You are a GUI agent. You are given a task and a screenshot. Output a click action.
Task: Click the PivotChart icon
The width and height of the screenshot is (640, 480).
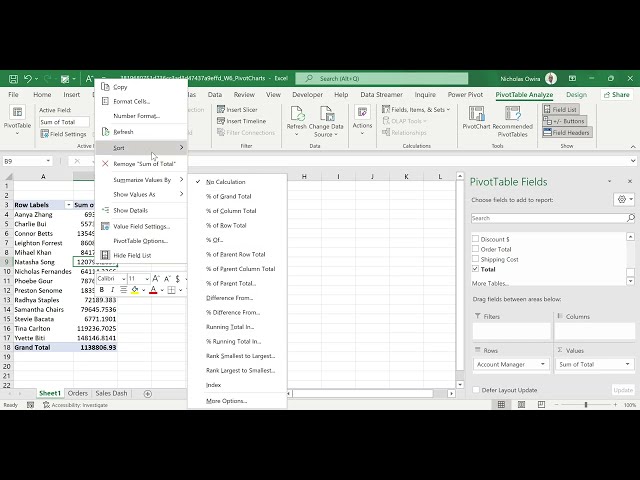click(476, 114)
